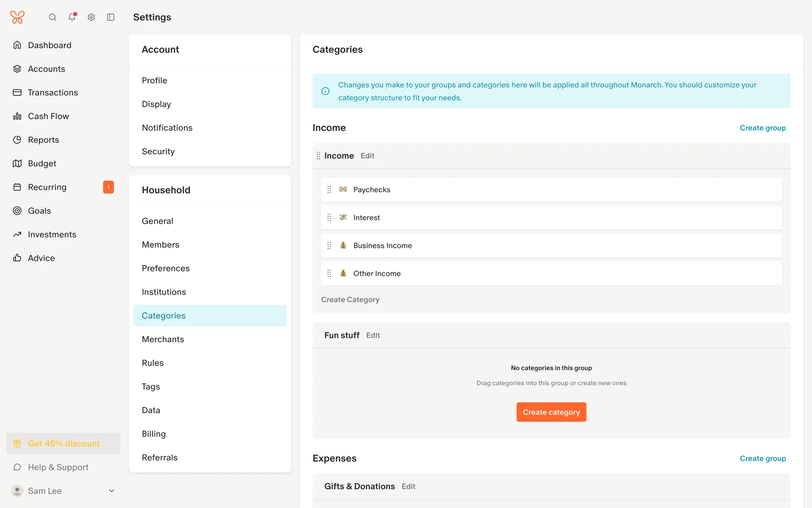
Task: Open Cash Flow in sidebar
Action: click(x=48, y=116)
